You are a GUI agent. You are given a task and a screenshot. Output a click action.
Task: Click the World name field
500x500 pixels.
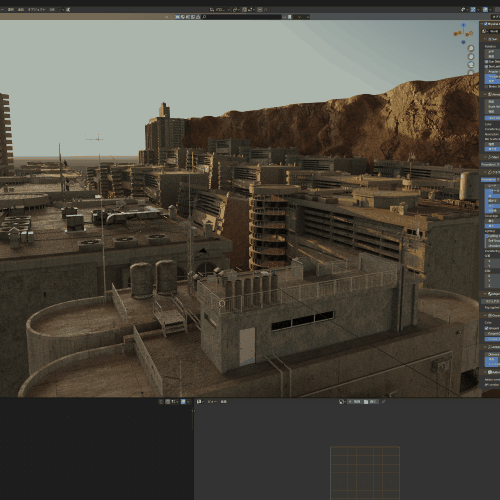point(494,31)
